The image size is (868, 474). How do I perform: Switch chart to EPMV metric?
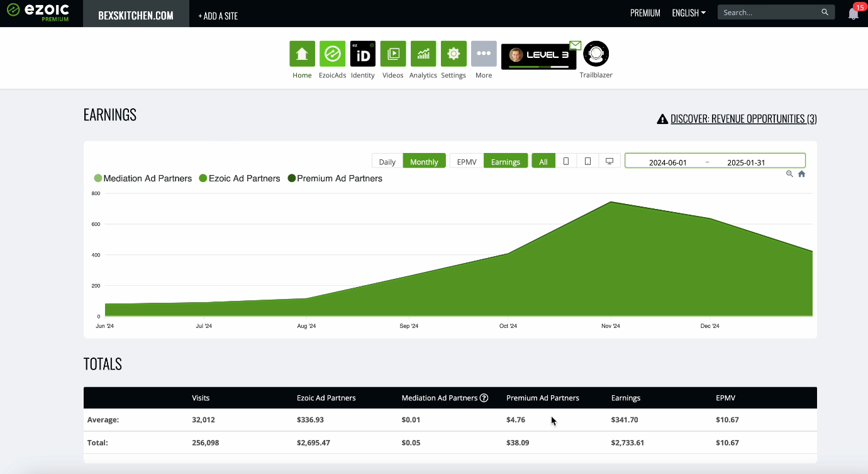point(467,161)
